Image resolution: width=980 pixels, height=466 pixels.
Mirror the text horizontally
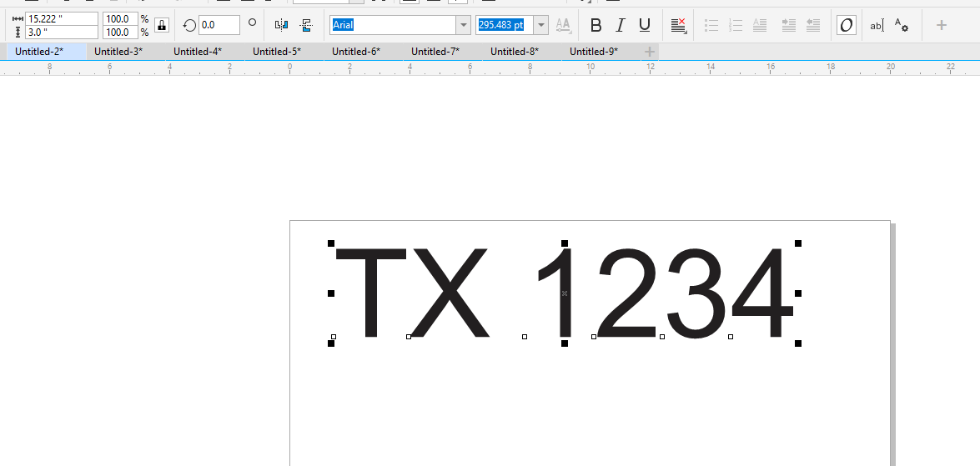281,25
